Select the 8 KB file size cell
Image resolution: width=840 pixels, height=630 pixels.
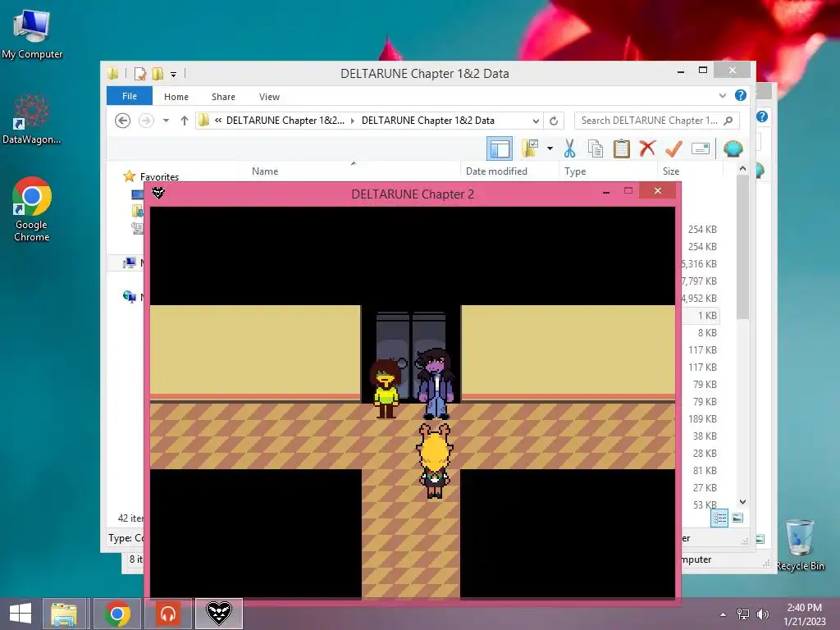[x=707, y=333]
